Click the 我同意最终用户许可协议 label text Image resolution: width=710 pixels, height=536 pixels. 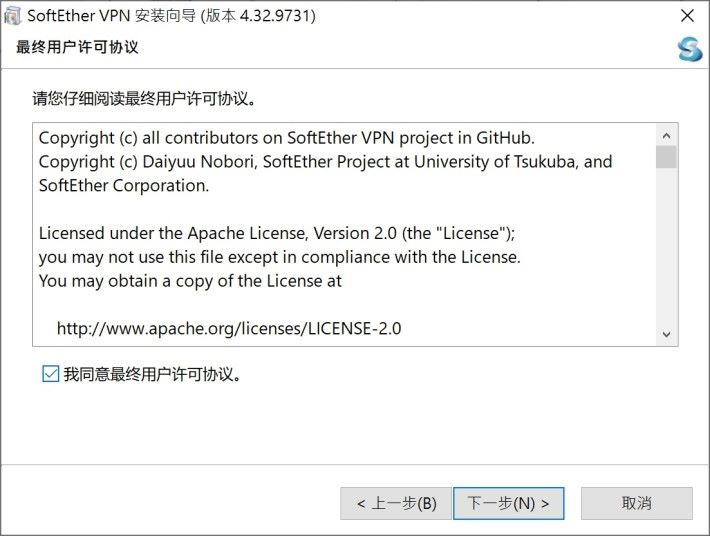152,374
